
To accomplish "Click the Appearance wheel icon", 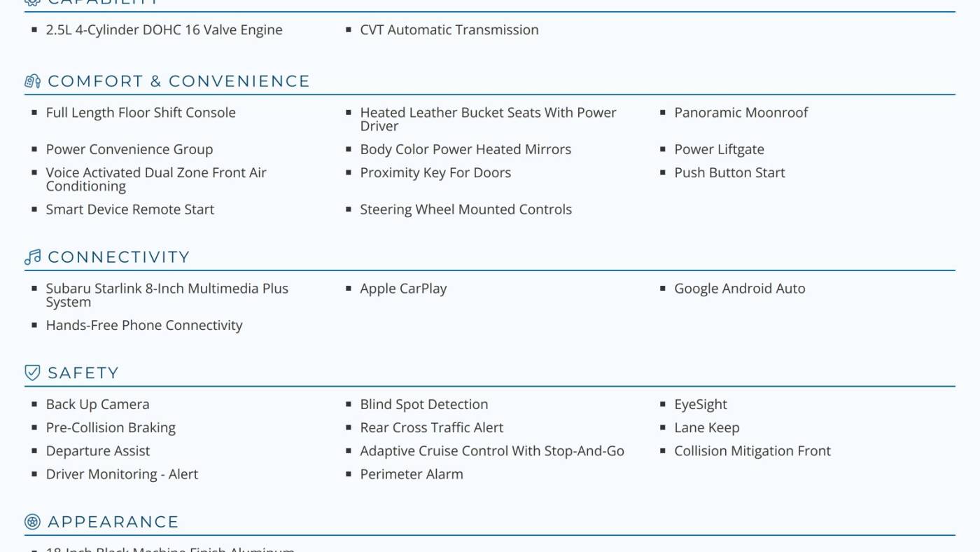I will tap(32, 522).
